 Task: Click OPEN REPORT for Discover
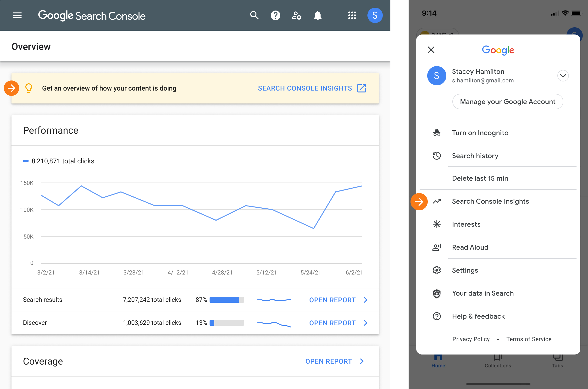coord(332,323)
